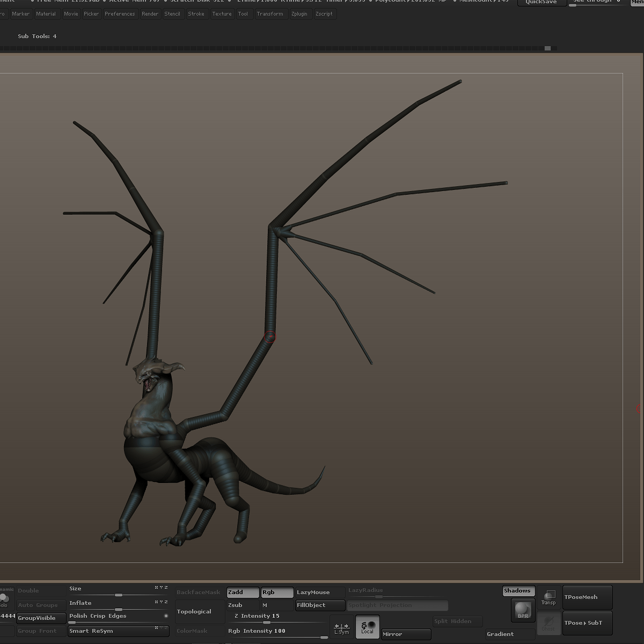Click the QuickSave button
The width and height of the screenshot is (644, 644).
541,3
